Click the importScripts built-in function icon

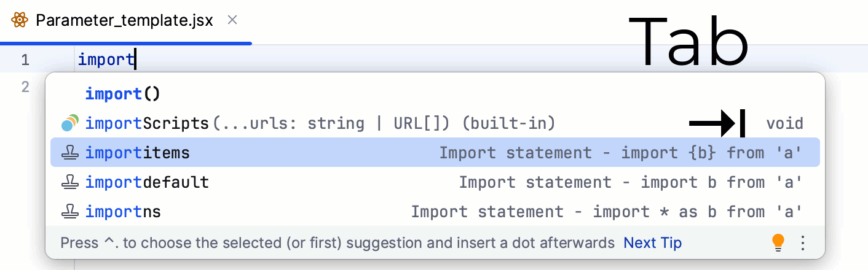70,123
